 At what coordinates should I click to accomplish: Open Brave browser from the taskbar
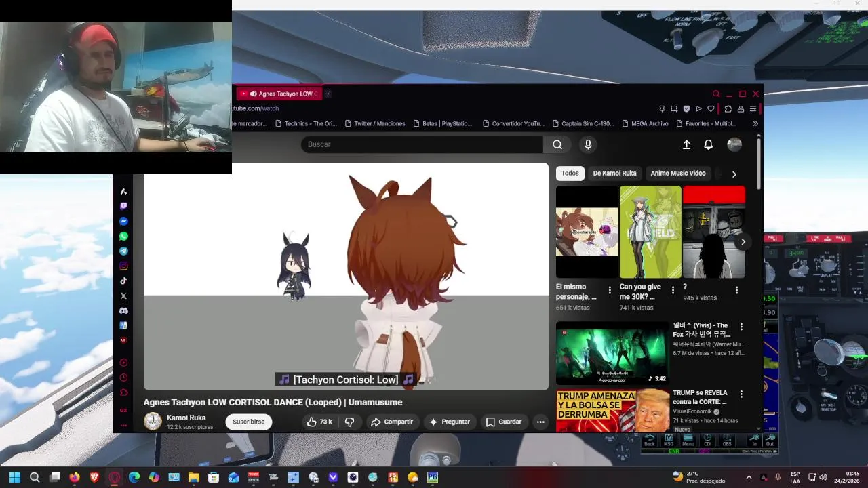pyautogui.click(x=94, y=477)
